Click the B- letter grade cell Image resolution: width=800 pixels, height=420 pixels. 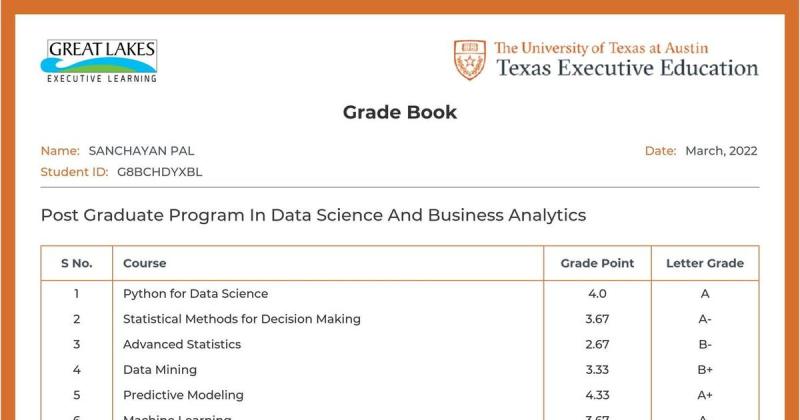705,344
